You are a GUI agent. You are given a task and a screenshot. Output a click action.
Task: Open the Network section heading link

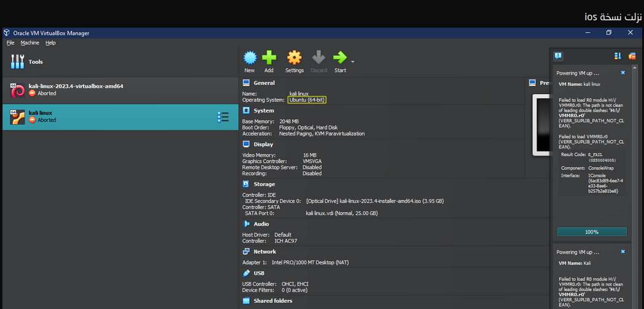click(265, 251)
